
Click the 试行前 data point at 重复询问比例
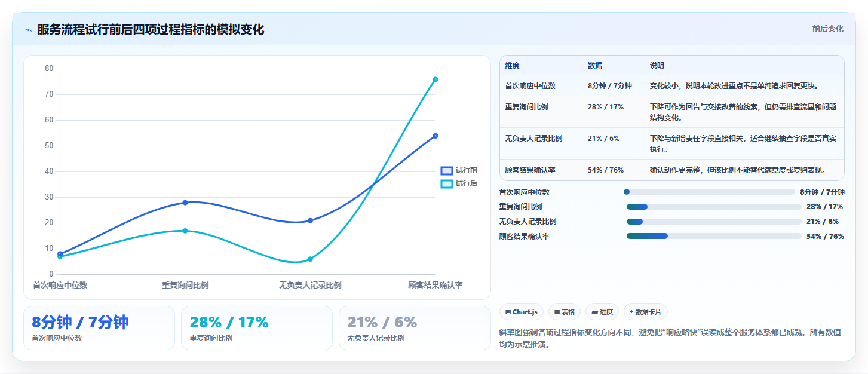click(185, 203)
